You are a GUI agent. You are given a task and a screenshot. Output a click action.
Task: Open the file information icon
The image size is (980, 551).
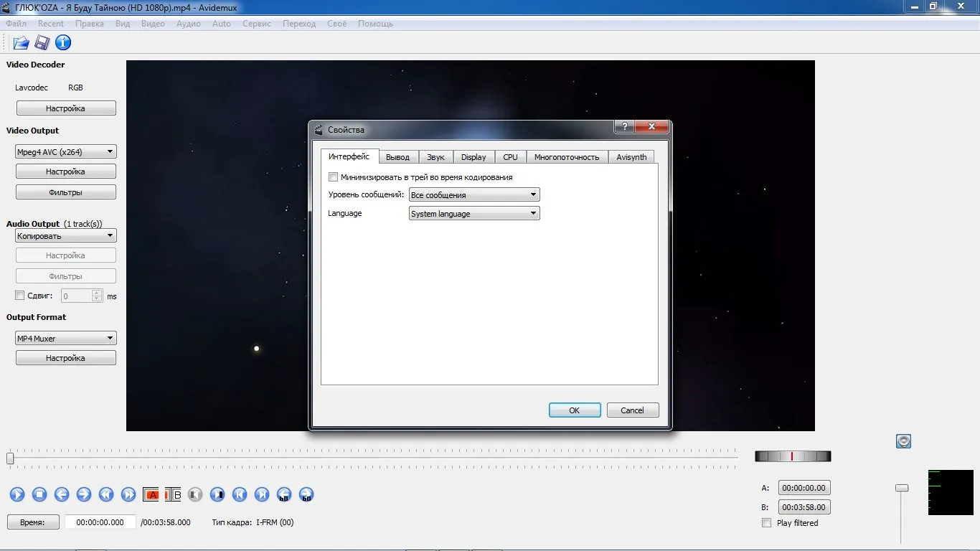63,43
